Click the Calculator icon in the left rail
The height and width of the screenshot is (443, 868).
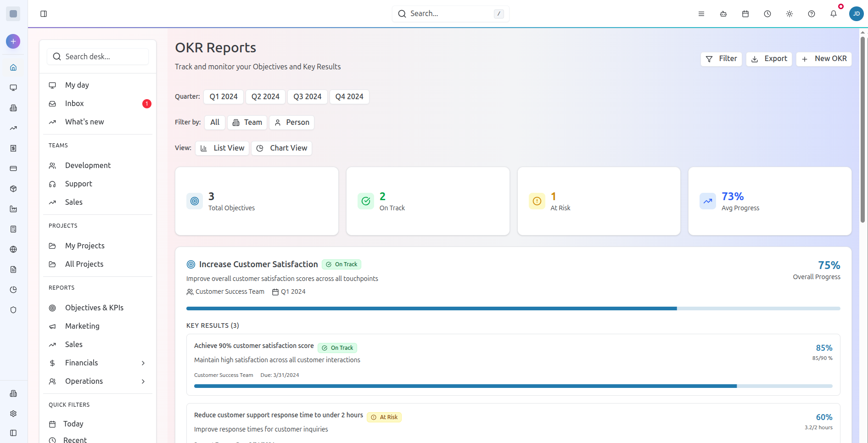13,229
